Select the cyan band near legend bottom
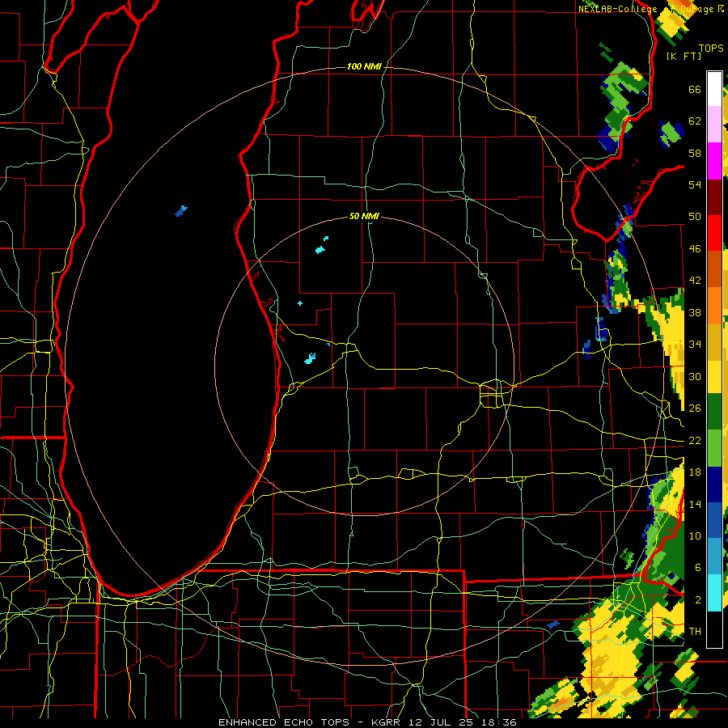The height and width of the screenshot is (728, 728). pos(714,593)
